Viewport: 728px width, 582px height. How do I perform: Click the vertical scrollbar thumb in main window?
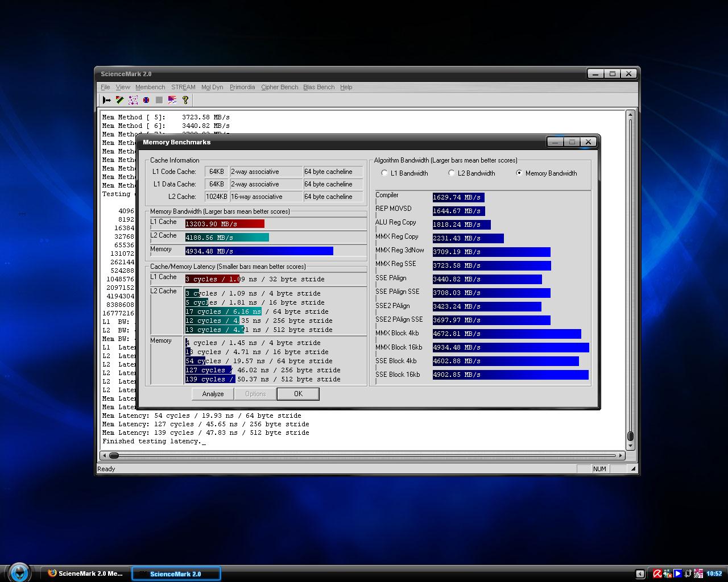[630, 436]
